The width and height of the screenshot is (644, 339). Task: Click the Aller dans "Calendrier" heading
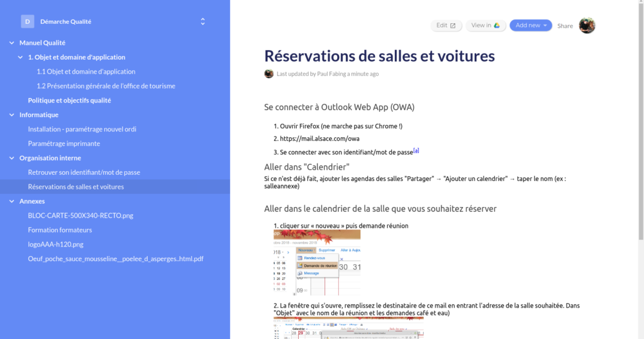(x=307, y=167)
